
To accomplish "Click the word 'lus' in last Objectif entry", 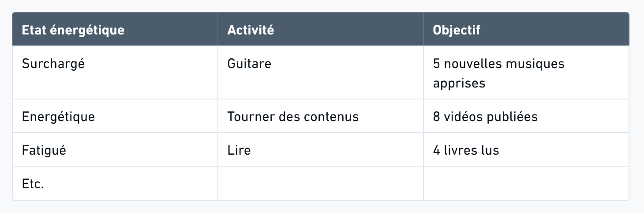I will click(490, 150).
